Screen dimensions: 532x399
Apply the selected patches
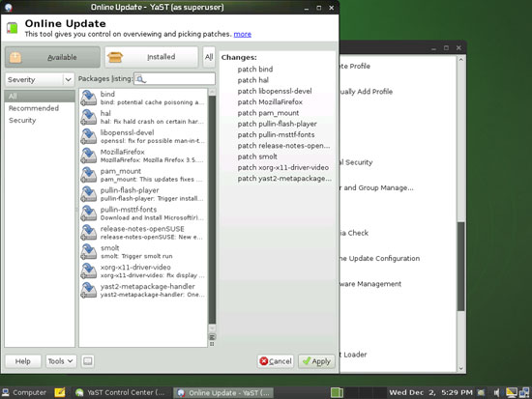pyautogui.click(x=316, y=361)
